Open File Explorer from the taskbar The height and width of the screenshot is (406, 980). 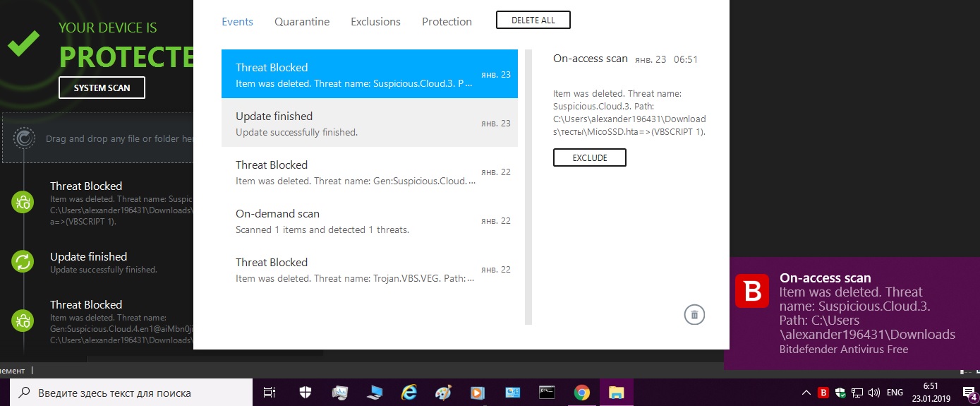point(617,393)
